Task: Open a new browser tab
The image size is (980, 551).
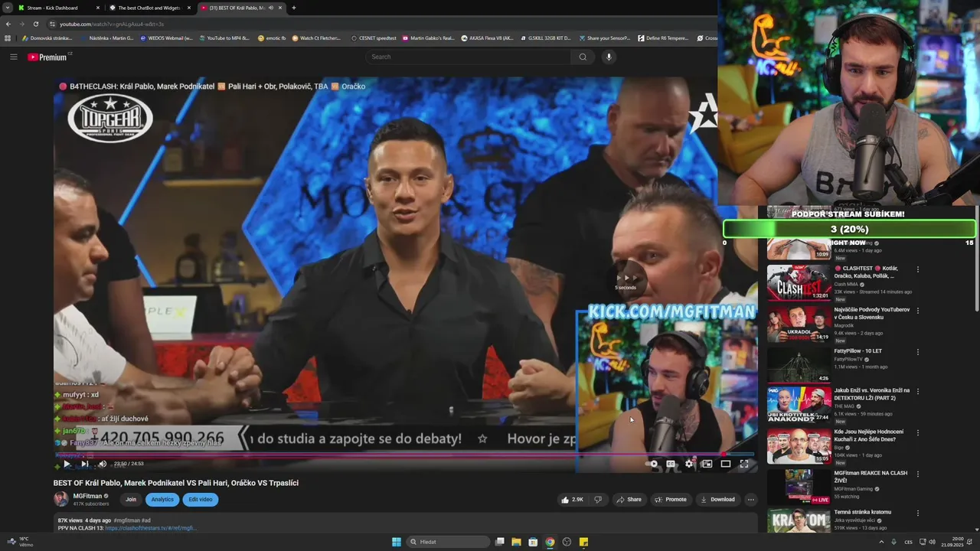Action: coord(294,8)
